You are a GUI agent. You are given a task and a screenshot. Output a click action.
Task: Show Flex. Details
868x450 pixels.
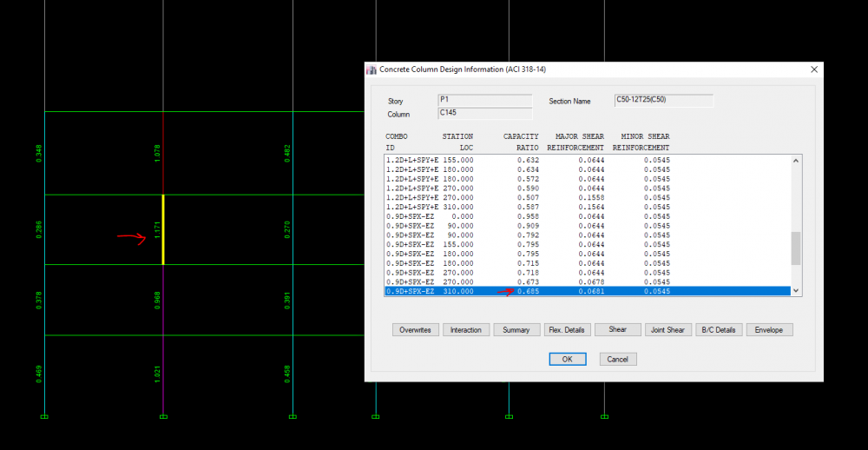click(x=567, y=330)
